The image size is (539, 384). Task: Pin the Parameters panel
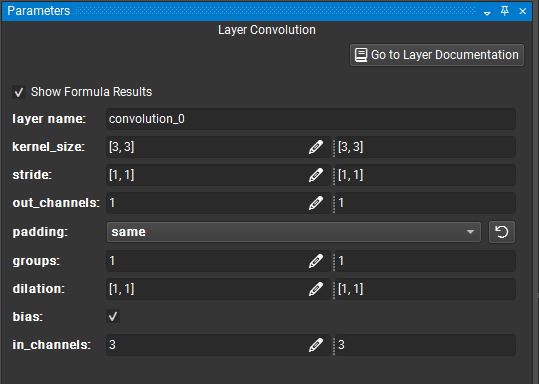(505, 11)
